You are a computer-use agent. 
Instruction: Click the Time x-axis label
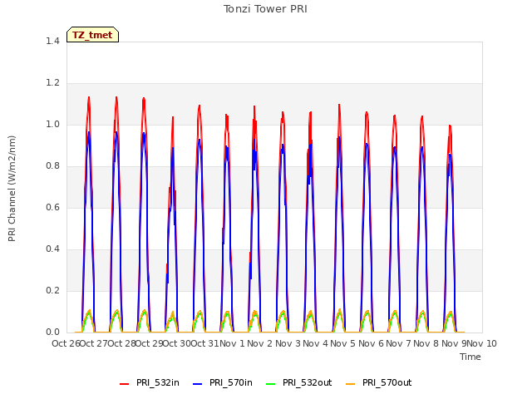470,357
